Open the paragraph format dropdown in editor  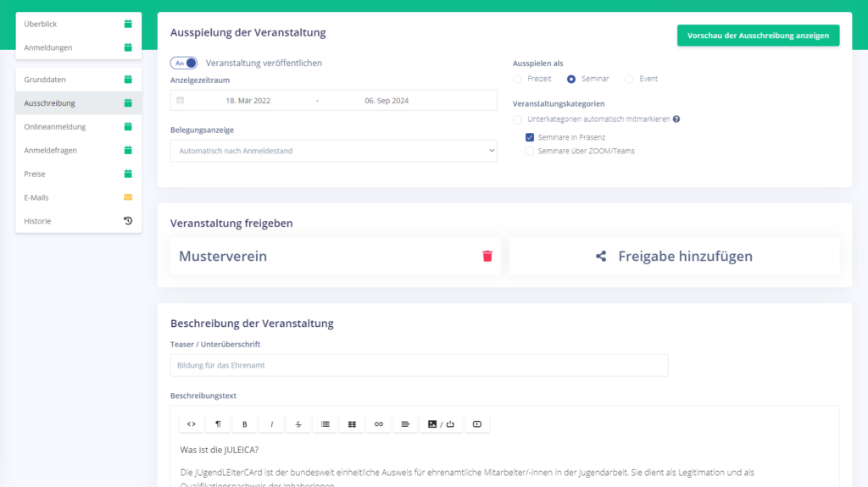click(x=218, y=424)
